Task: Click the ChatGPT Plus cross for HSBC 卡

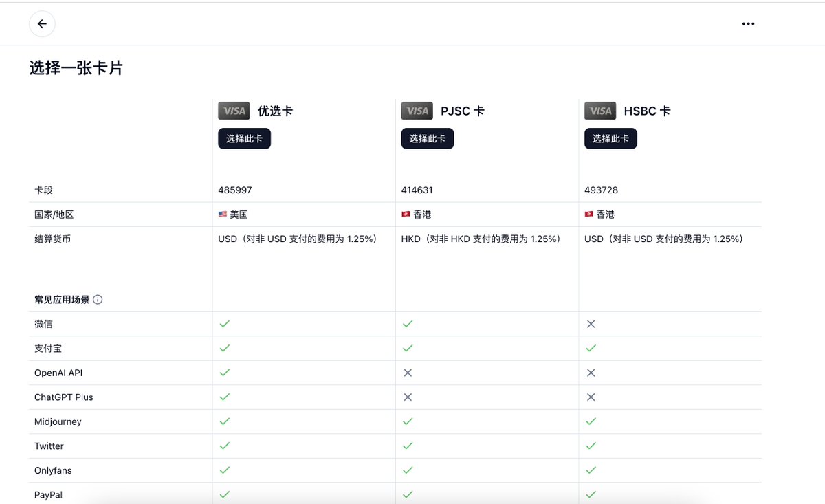Action: [591, 397]
